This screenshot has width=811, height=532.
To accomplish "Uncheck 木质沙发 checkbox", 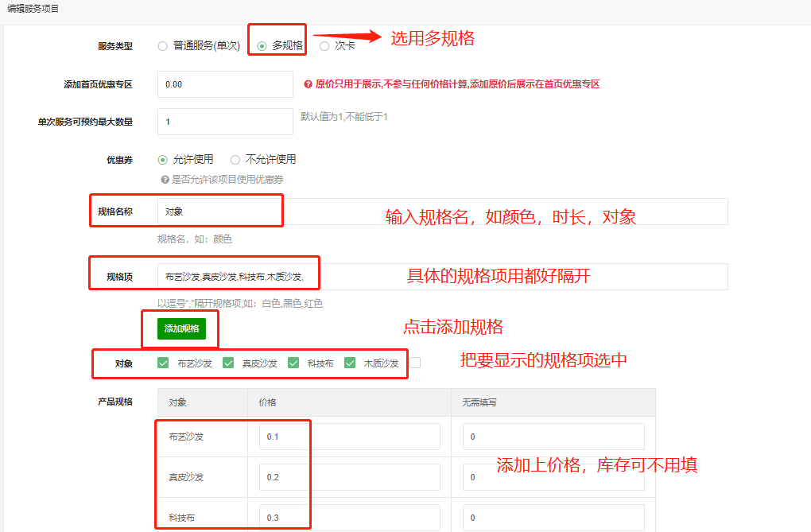I will pos(350,363).
